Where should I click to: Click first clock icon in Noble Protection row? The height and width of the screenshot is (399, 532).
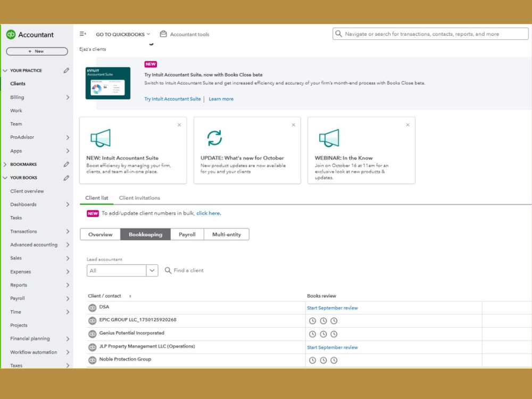pyautogui.click(x=312, y=360)
